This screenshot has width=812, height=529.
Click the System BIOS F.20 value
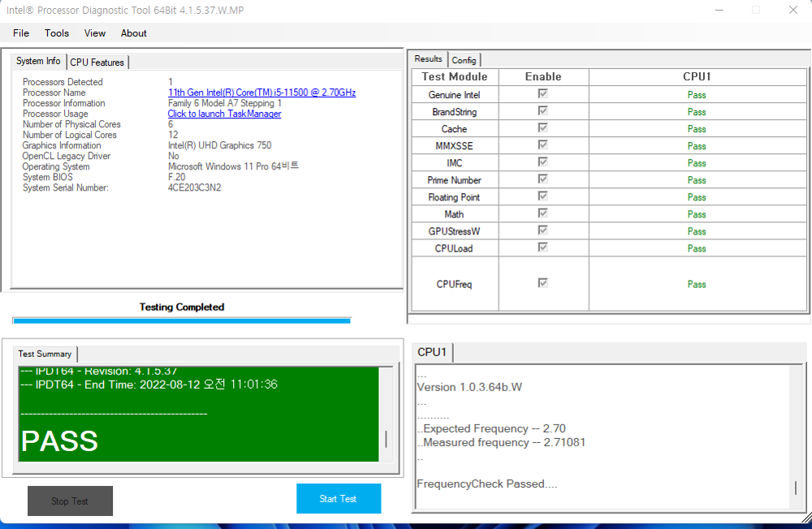(176, 177)
